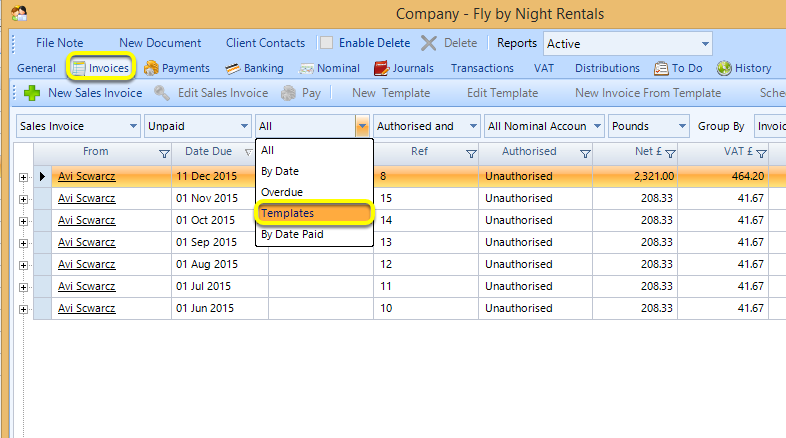Choose By Date Paid in dropdown list
Screen dimensions: 786x438
tap(314, 235)
